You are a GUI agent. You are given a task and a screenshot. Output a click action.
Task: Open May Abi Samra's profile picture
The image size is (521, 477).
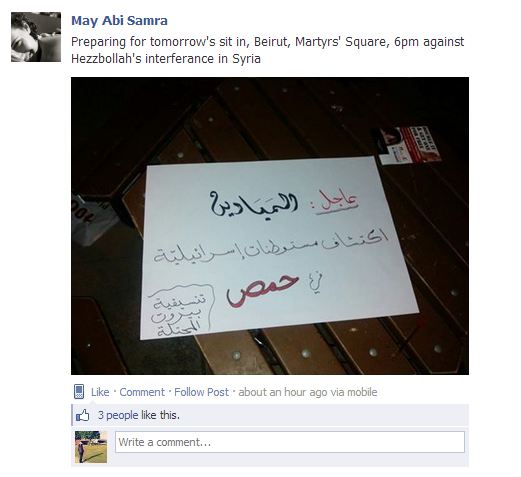(36, 37)
